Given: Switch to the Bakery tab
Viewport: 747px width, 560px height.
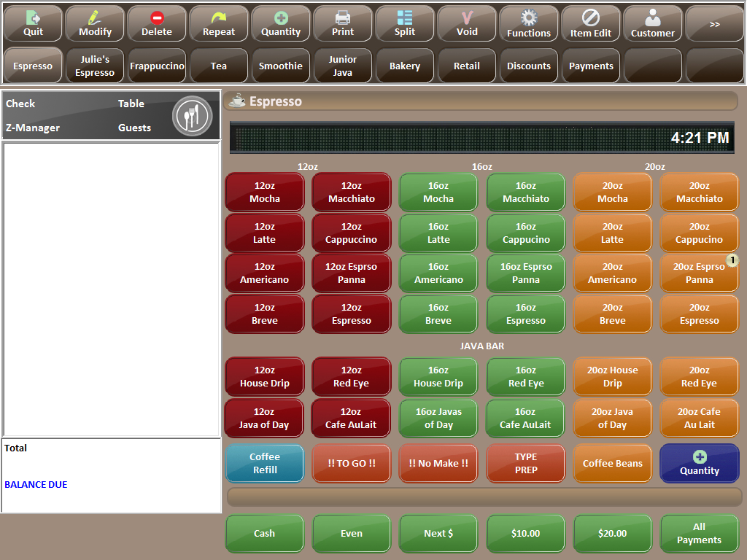Looking at the screenshot, I should click(404, 66).
